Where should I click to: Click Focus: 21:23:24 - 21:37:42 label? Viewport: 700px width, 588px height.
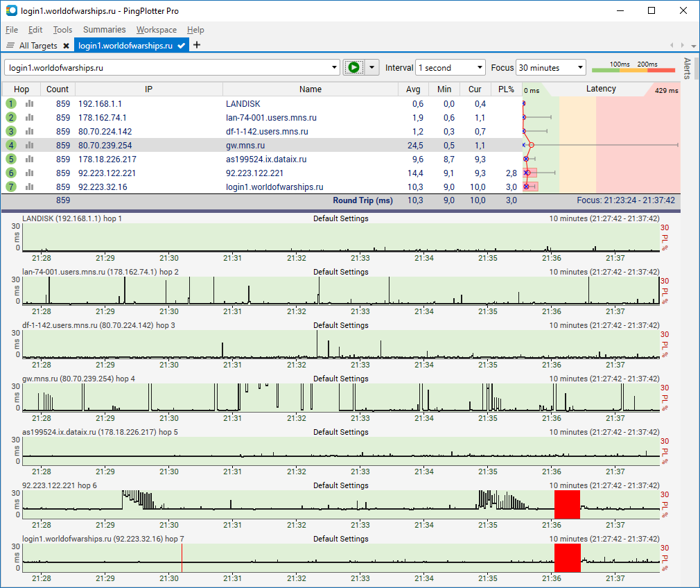626,200
